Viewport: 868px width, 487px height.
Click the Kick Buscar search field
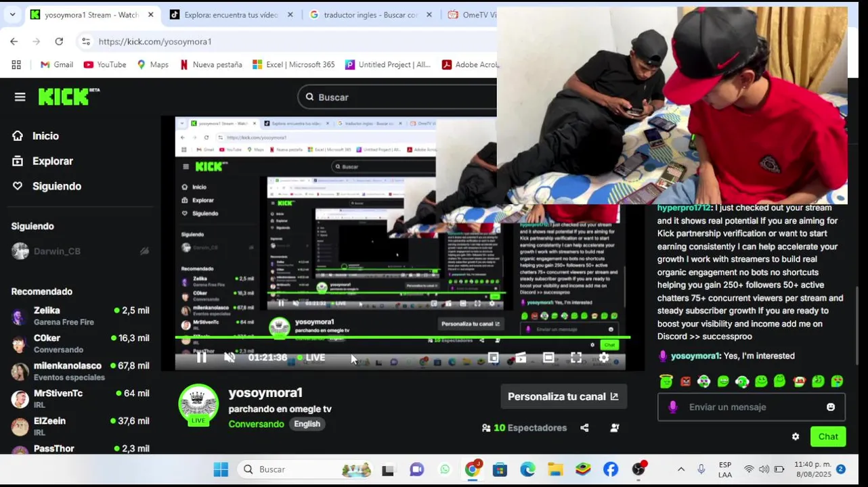[397, 97]
